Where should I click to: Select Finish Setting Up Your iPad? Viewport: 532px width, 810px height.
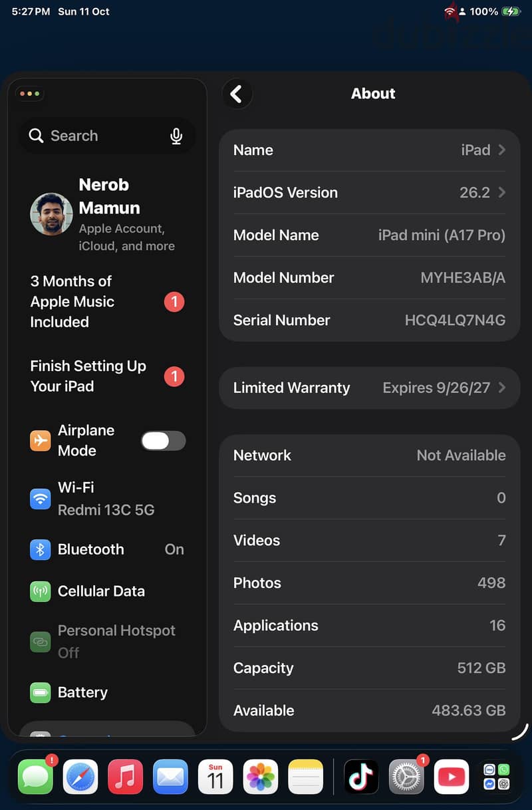[x=107, y=376]
